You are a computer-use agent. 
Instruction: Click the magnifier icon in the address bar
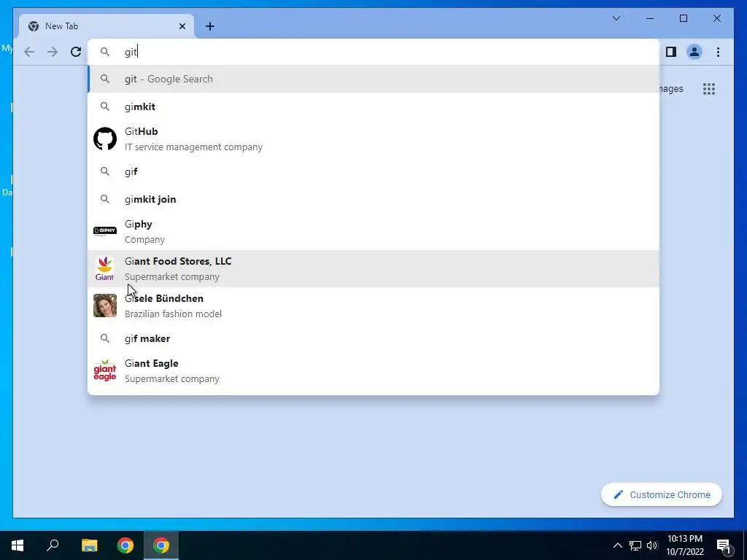(105, 52)
